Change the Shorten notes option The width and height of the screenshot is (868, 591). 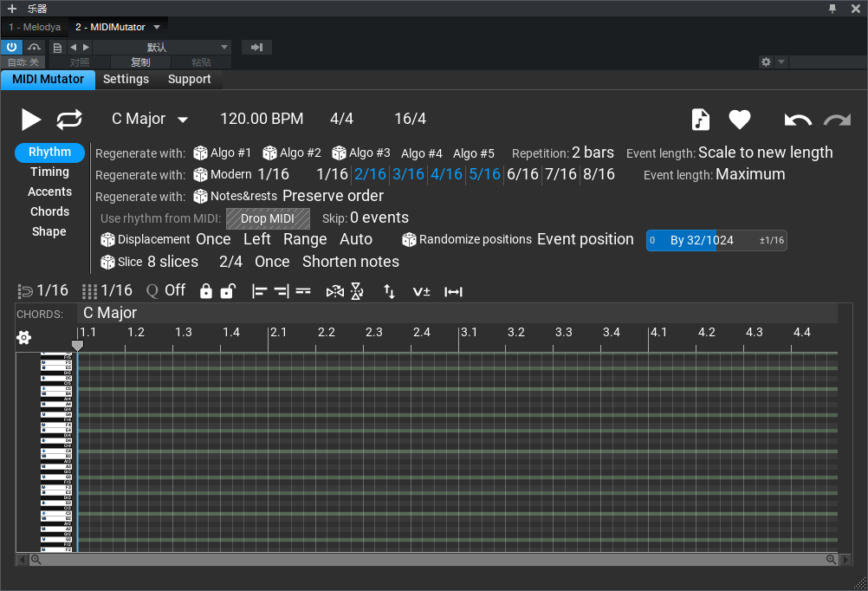click(x=351, y=262)
